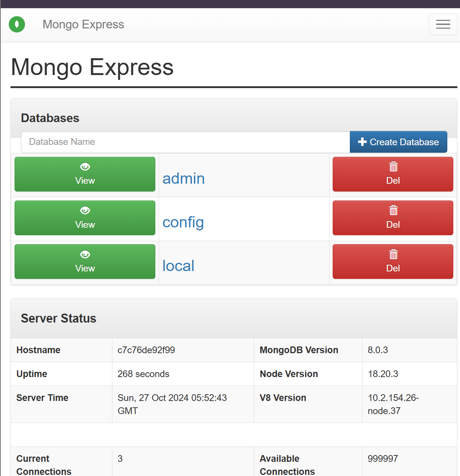Open the local database link
460x476 pixels.
(178, 266)
